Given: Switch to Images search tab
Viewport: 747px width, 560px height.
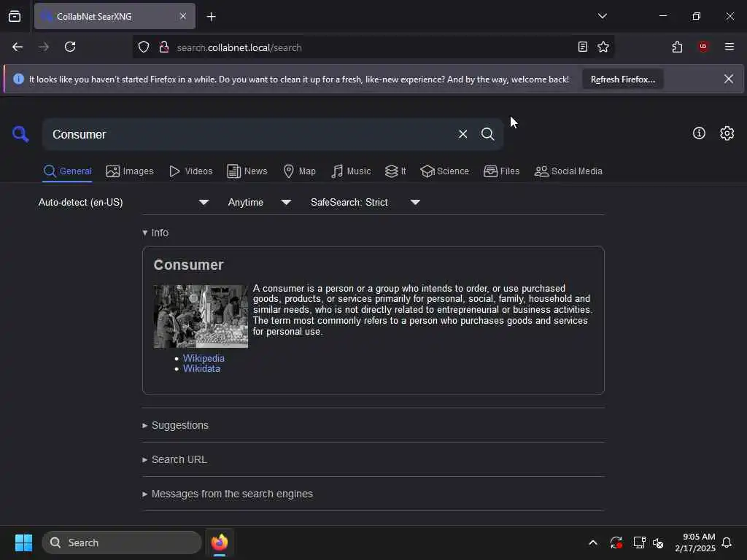Looking at the screenshot, I should [130, 171].
